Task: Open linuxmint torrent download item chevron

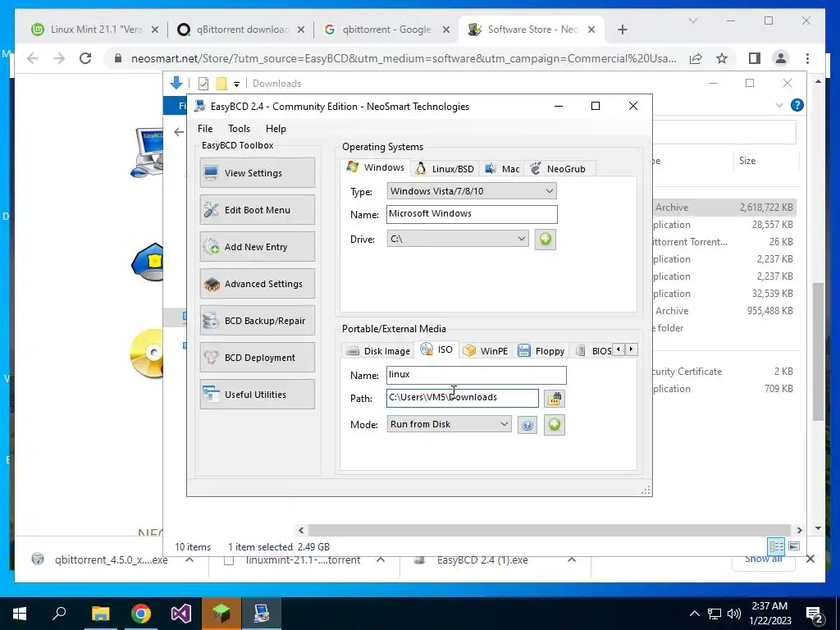Action: pyautogui.click(x=381, y=559)
